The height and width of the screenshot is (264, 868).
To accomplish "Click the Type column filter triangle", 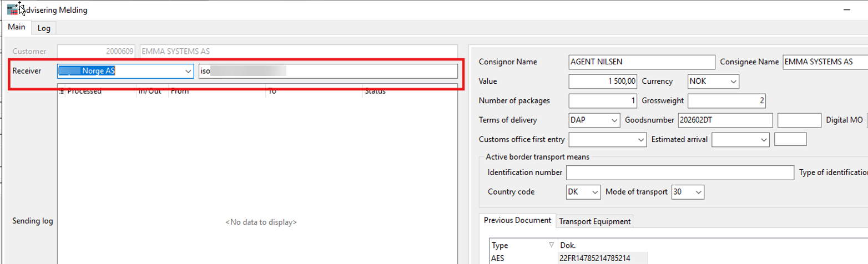I will [551, 245].
